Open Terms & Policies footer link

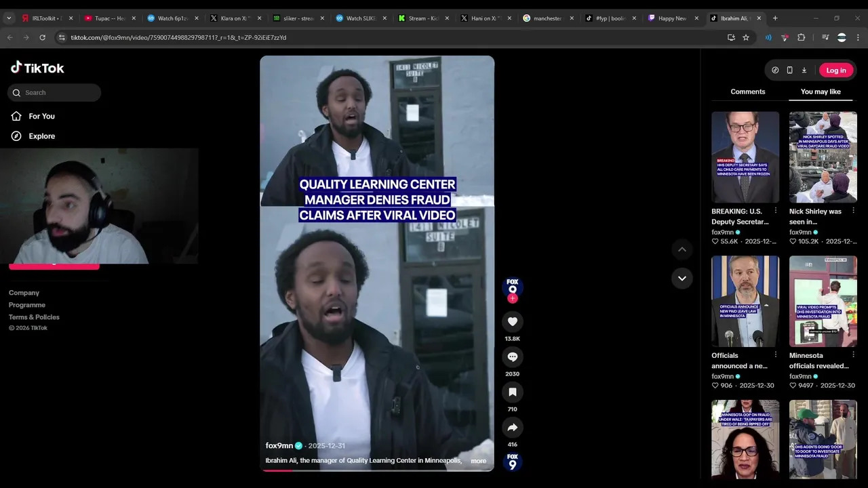pos(34,317)
